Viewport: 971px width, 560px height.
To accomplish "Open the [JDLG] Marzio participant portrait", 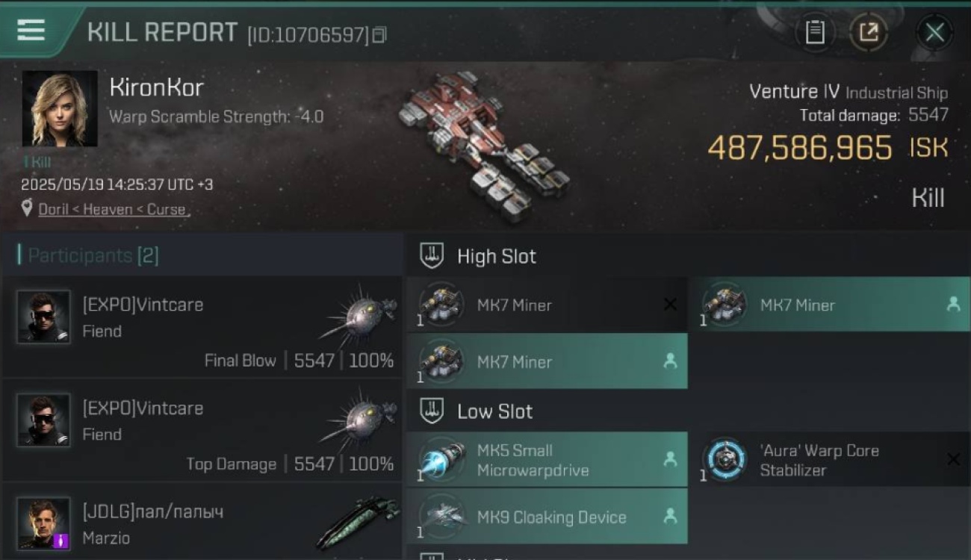I will point(44,523).
